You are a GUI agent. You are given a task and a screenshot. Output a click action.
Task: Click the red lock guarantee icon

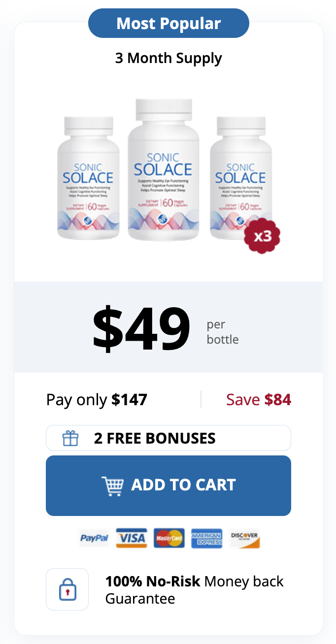(67, 589)
